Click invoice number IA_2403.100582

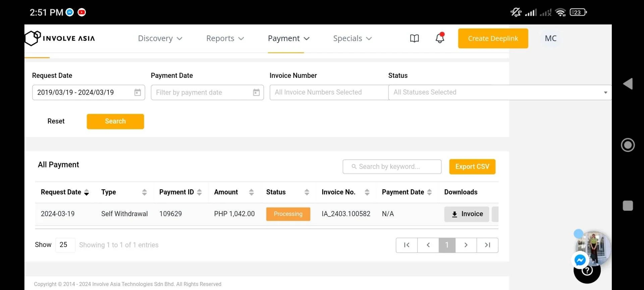[346, 214]
